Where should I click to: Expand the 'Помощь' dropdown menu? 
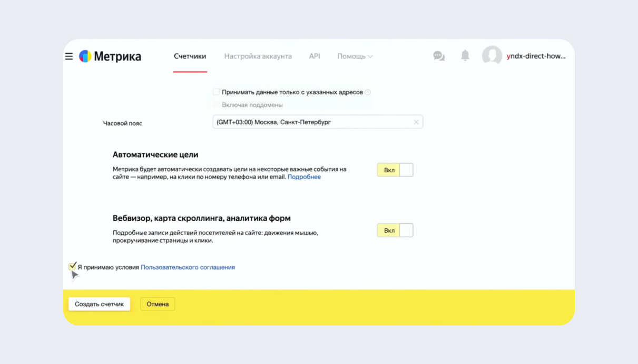coord(355,56)
